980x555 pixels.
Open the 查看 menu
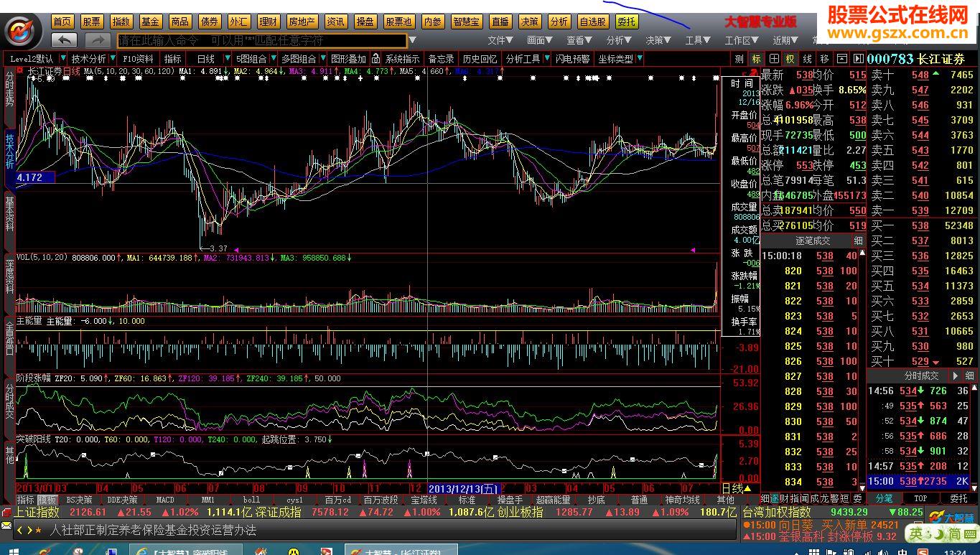pos(579,40)
